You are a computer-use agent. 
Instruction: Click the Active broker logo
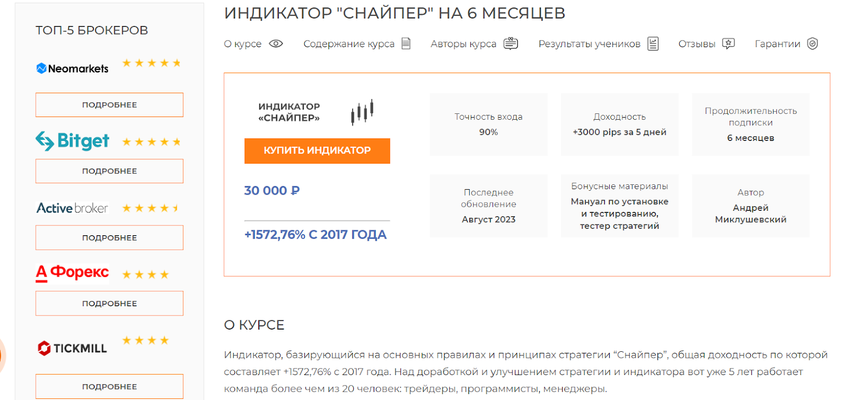[x=72, y=208]
